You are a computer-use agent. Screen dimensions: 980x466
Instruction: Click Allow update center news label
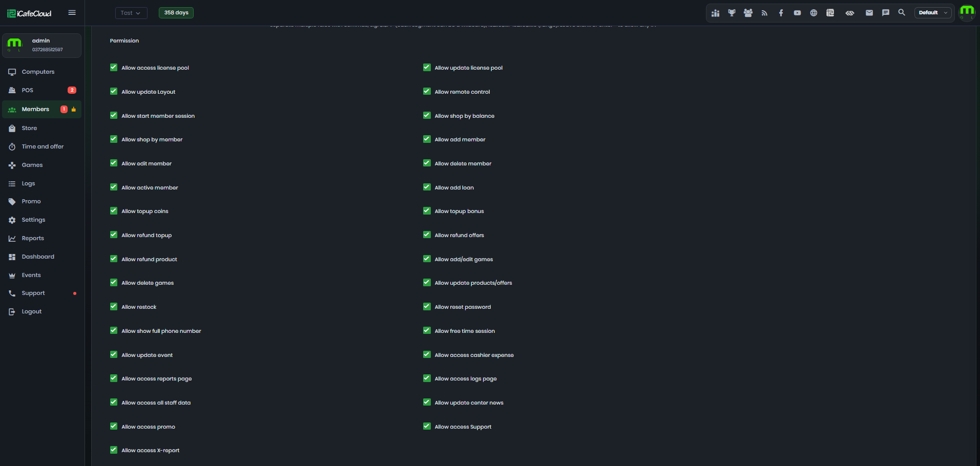click(469, 403)
